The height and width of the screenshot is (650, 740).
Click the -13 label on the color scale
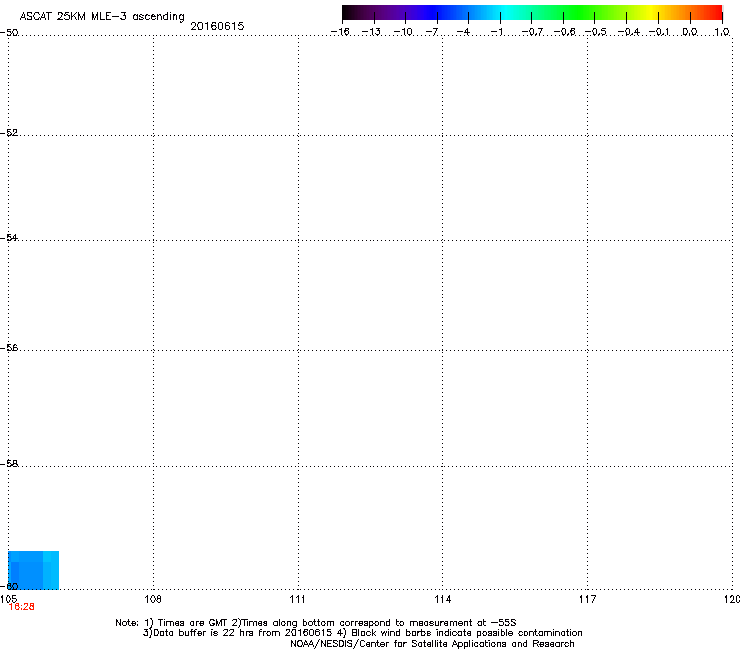click(371, 32)
